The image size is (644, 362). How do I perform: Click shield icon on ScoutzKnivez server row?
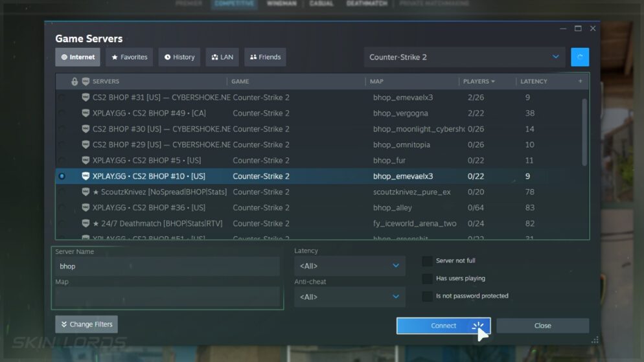click(86, 192)
